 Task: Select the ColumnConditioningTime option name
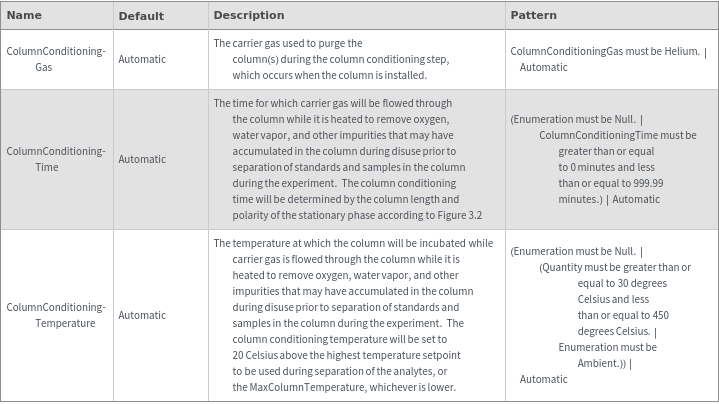point(55,159)
